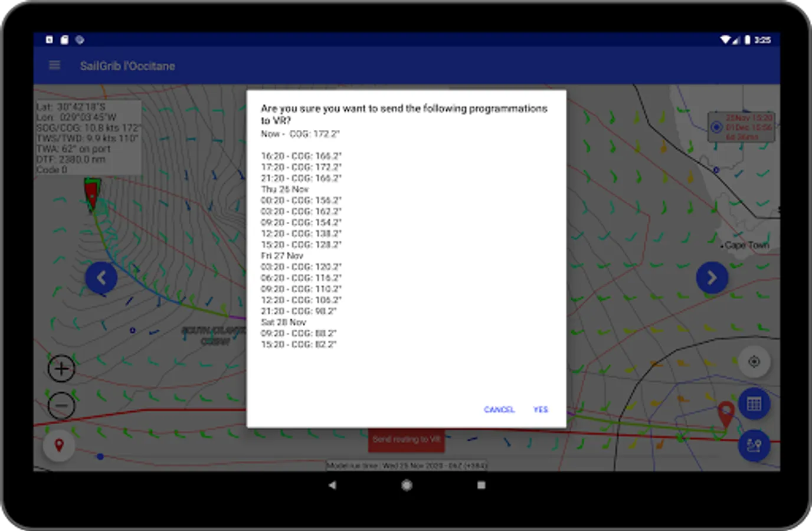Zoom out the map with minus icon
The width and height of the screenshot is (812, 531).
(61, 405)
